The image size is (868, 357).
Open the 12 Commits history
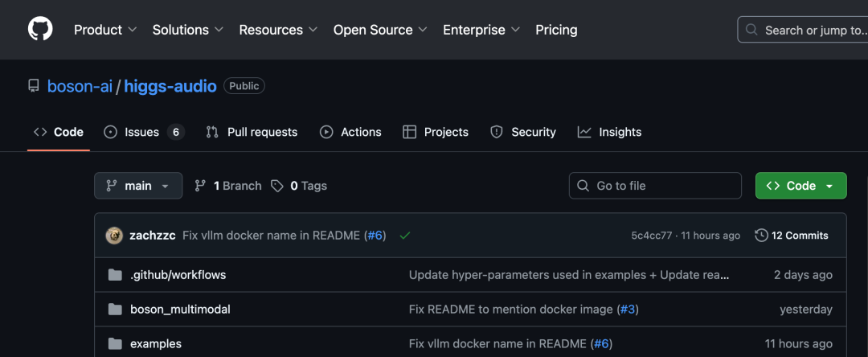click(x=792, y=236)
